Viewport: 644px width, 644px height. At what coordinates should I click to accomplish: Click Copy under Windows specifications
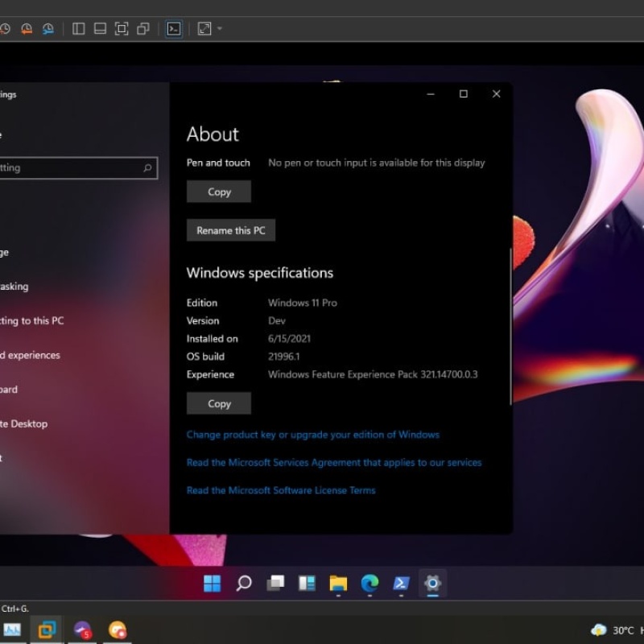219,403
